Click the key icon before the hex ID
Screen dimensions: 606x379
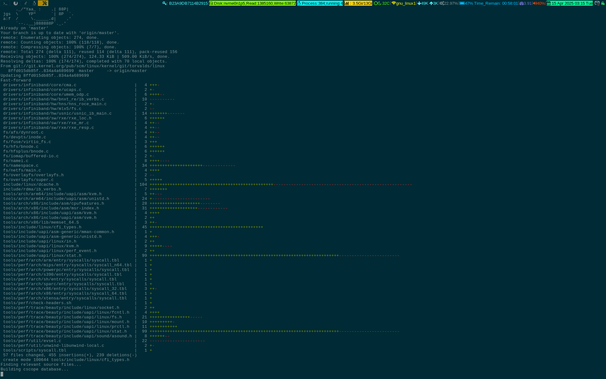[165, 3]
